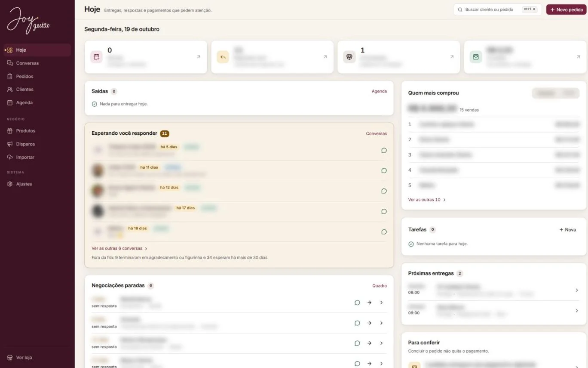Click the Novo pedido button

[x=567, y=9]
